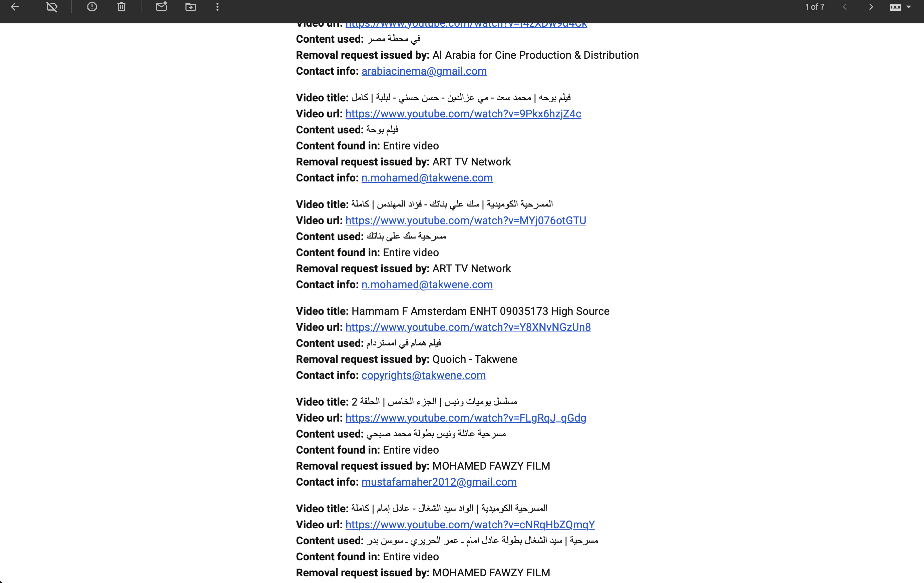Open the Move to folder icon
The image size is (924, 583).
(191, 7)
